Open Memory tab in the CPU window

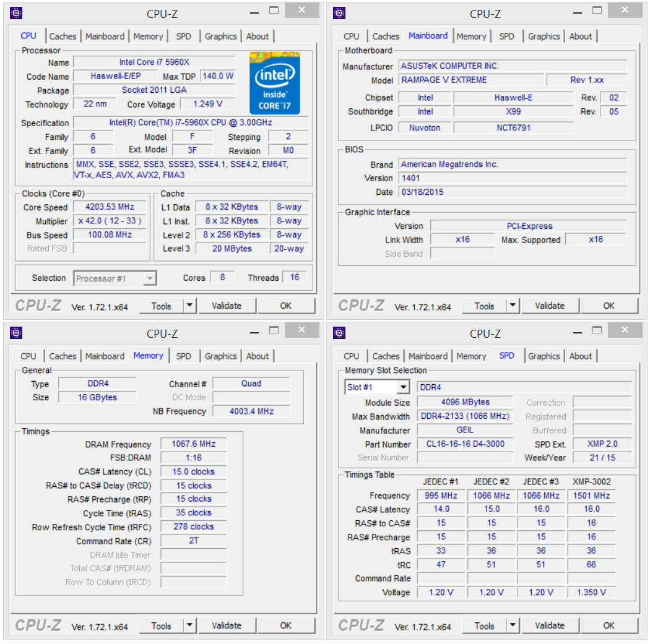click(x=148, y=36)
